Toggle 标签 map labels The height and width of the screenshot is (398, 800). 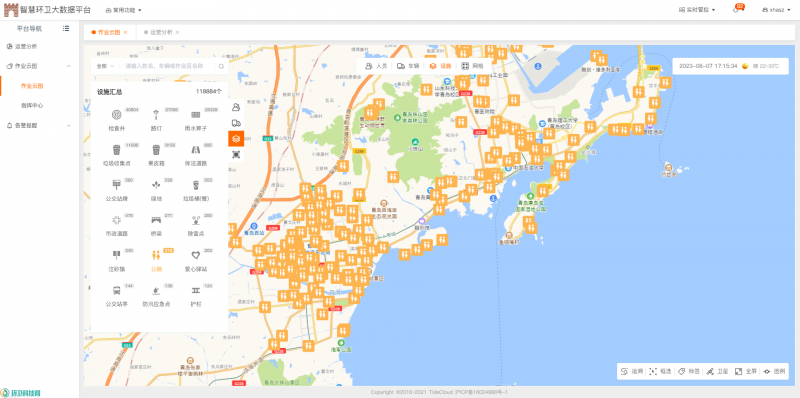pos(688,371)
